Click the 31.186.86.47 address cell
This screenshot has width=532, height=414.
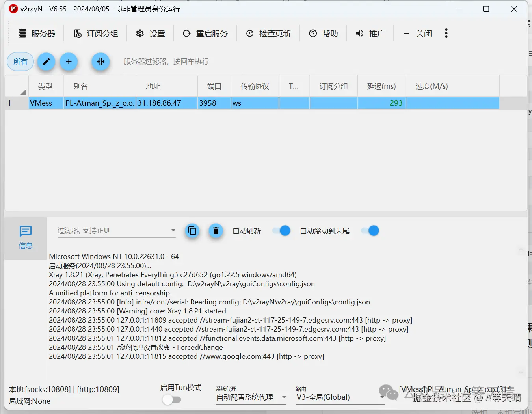coord(166,103)
